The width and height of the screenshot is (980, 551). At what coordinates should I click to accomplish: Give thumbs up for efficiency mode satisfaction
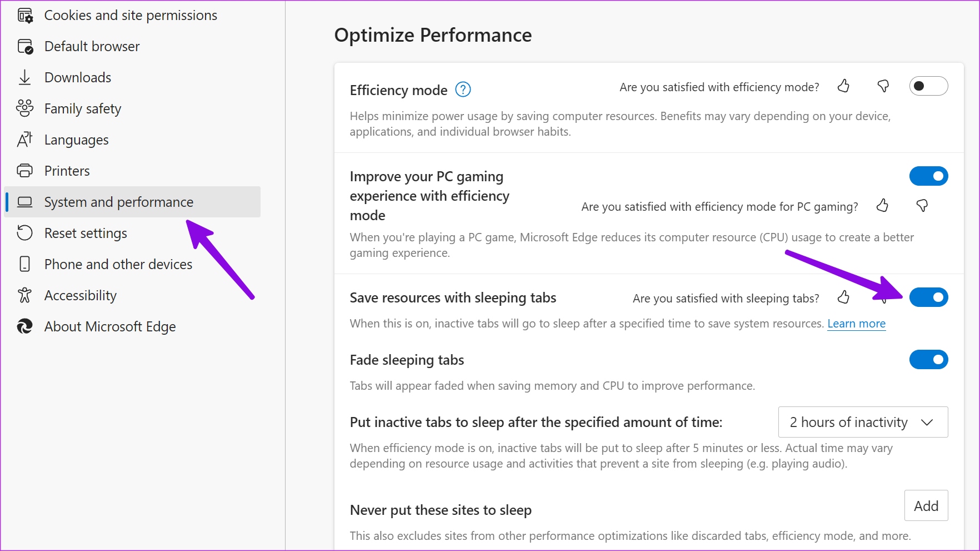(843, 86)
